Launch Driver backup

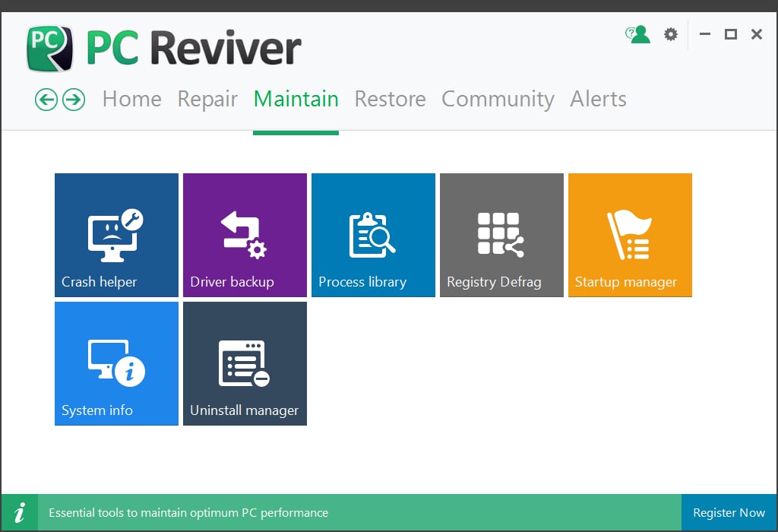click(245, 234)
